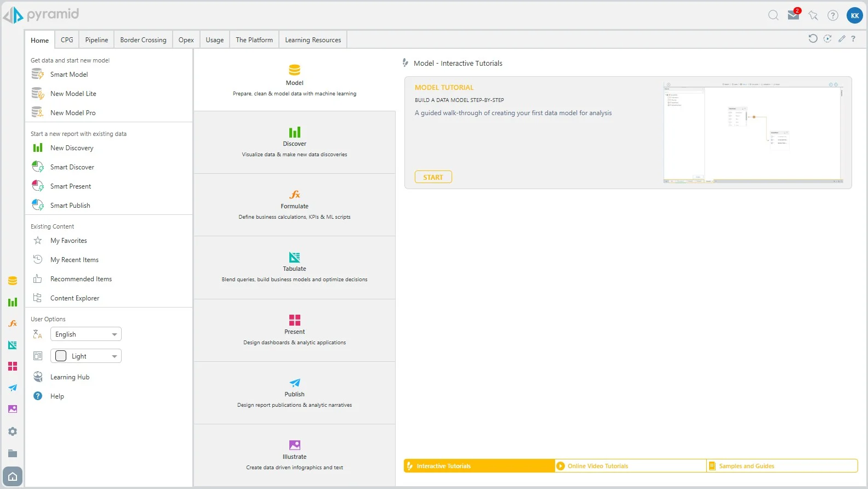This screenshot has height=489, width=868.
Task: Open Tabulate from the left sidebar icon
Action: 13,345
